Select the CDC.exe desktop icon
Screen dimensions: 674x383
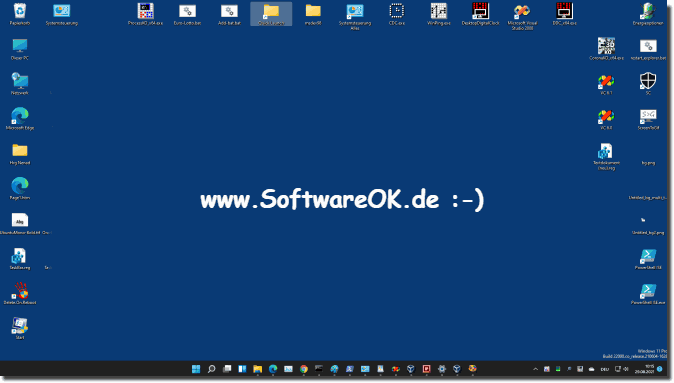(x=397, y=13)
